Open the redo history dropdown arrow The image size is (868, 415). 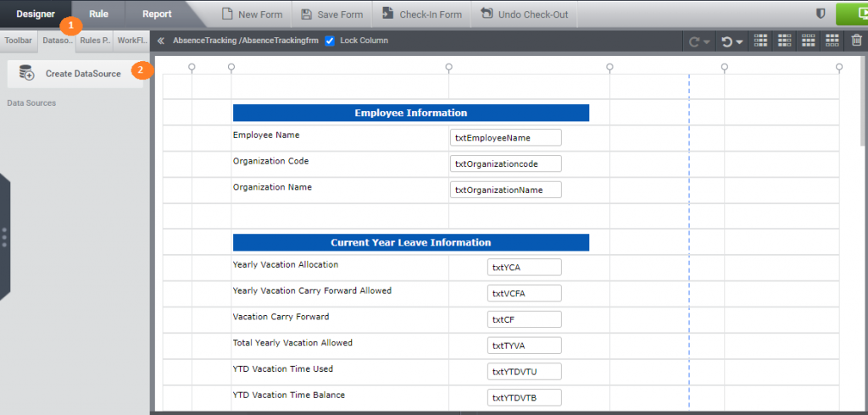coord(708,41)
